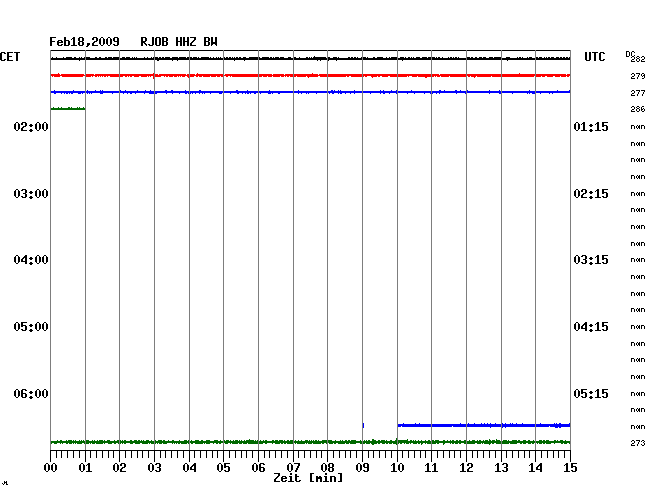Viewport: 650px width, 494px height.
Task: Click minute tick label 14
Action: (535, 468)
